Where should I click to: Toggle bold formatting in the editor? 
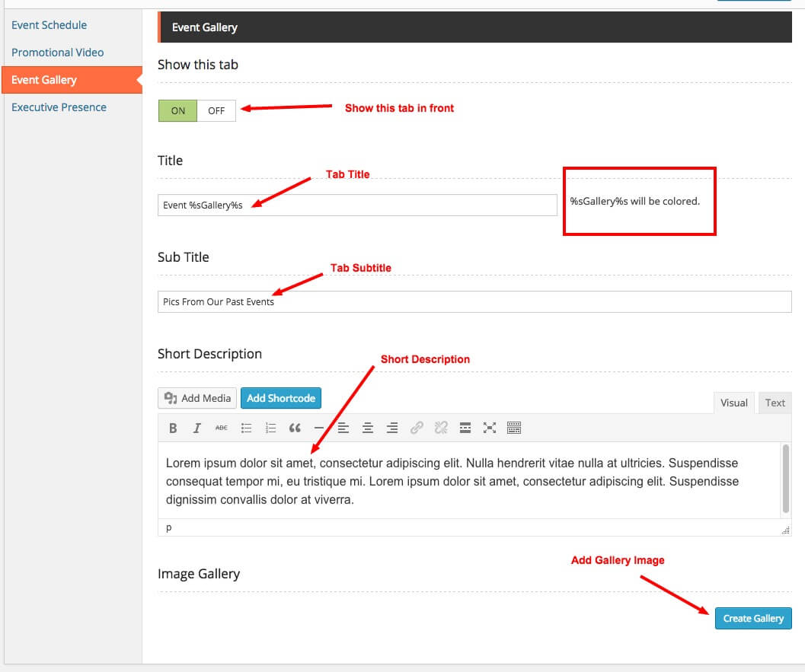coord(173,428)
